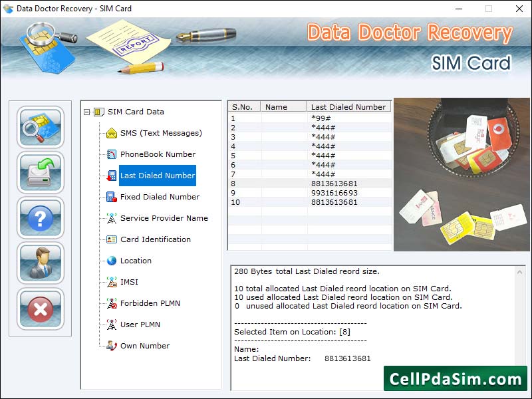
Task: Open Help with the question mark button
Action: (x=41, y=218)
